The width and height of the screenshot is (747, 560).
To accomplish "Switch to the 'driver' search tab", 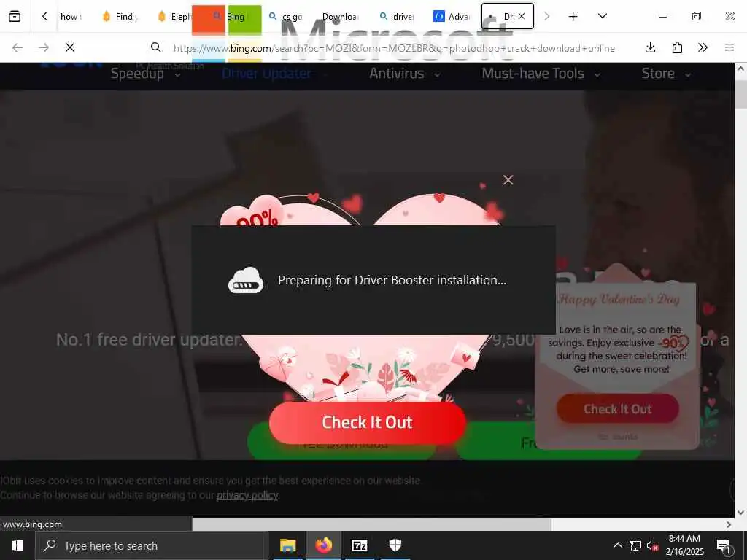I will tap(398, 16).
